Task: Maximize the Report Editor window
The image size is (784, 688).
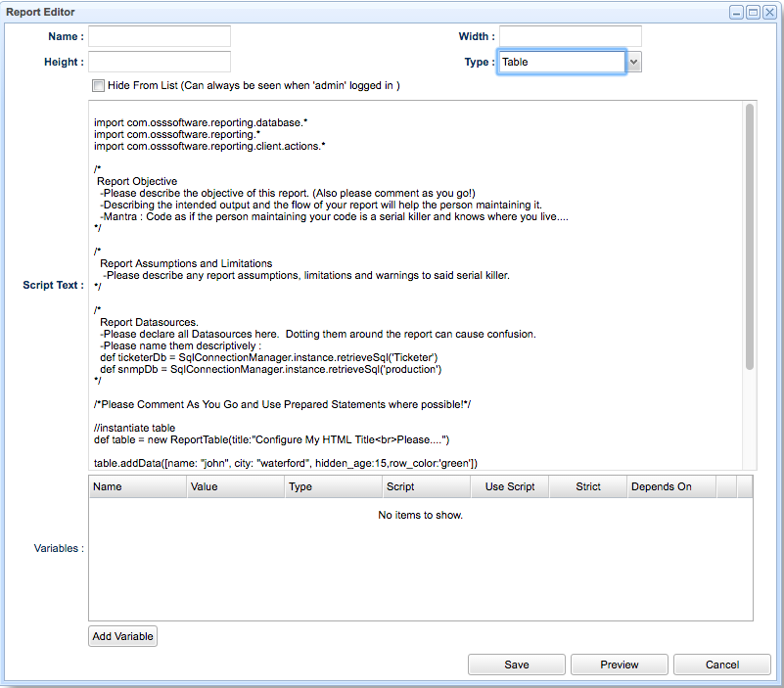Action: [x=753, y=12]
